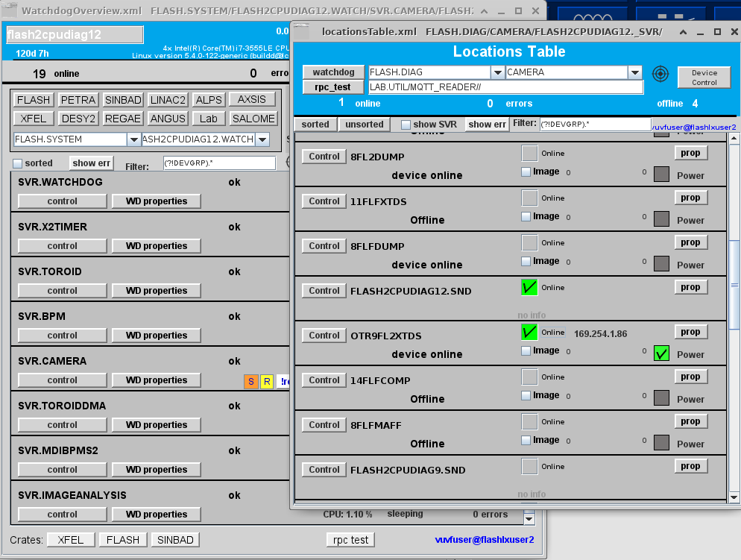Click the orange S status icon on SVR.CAMERA row

tap(250, 381)
